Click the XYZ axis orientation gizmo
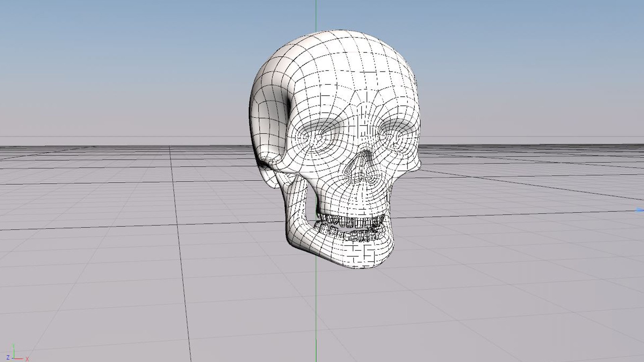644x362 pixels. point(17,353)
